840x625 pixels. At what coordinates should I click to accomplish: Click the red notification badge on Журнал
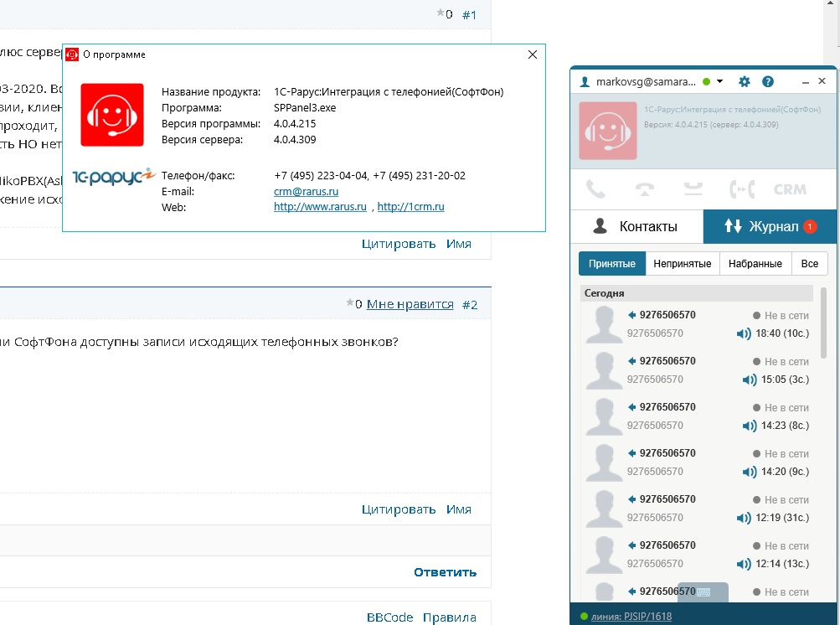(x=810, y=226)
